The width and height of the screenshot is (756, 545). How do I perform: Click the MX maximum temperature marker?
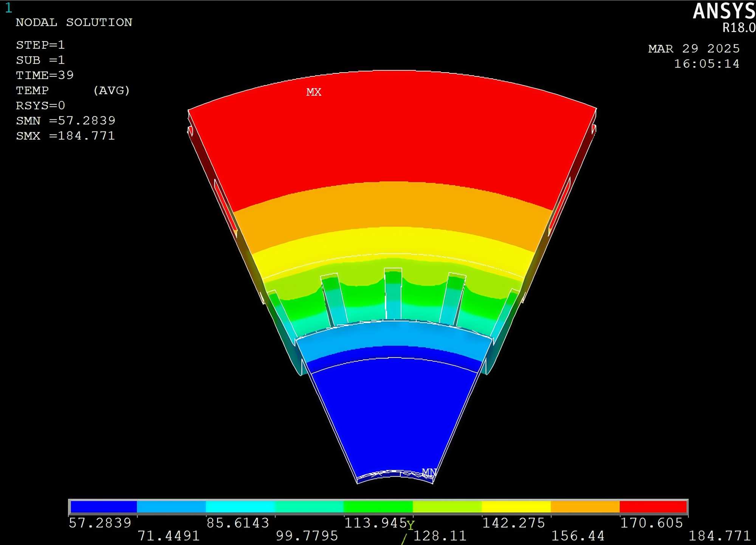pos(314,92)
